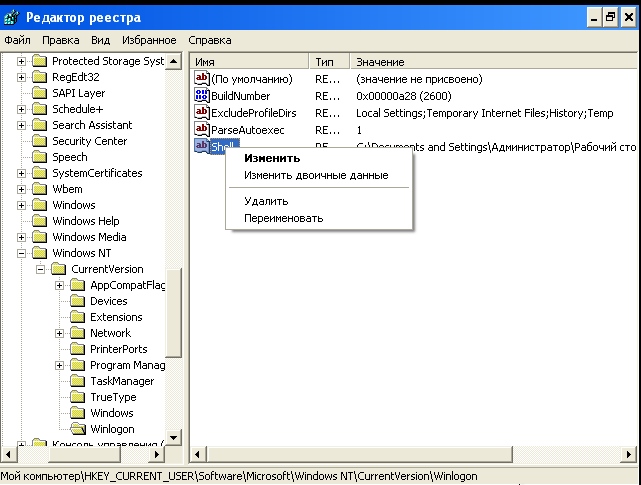Select the PrinterPorts folder icon

click(x=77, y=349)
